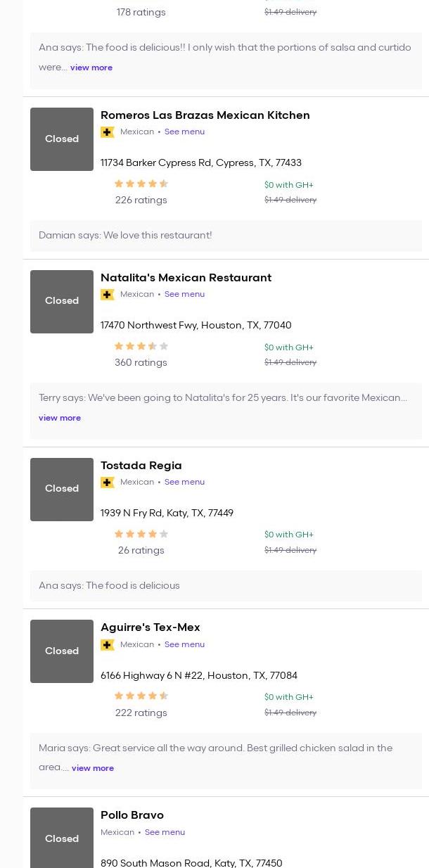The width and height of the screenshot is (429, 868).
Task: Expand Maria's review with view more
Action: [x=93, y=769]
